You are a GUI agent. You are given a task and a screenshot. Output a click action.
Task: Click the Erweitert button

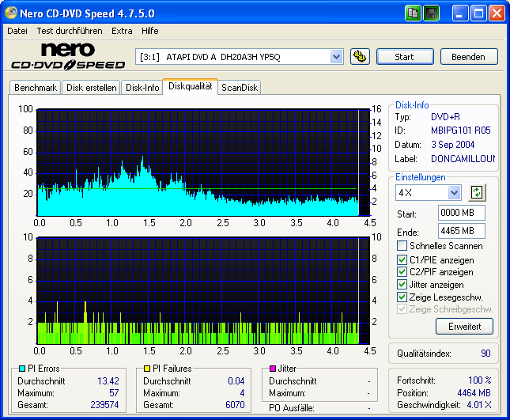[x=464, y=327]
